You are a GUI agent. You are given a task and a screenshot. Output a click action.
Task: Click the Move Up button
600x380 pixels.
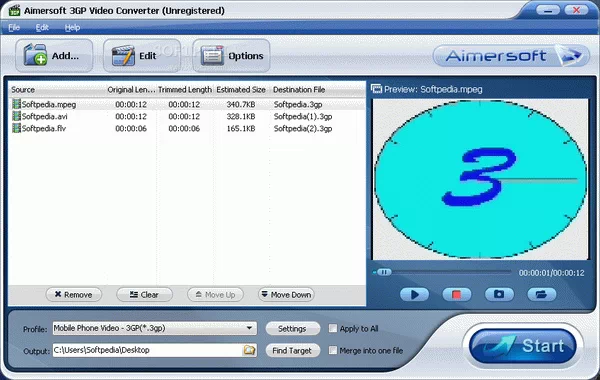[215, 295]
